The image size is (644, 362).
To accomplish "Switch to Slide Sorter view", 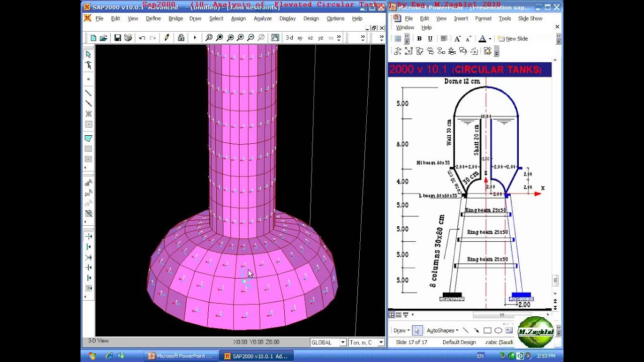I will (398, 315).
